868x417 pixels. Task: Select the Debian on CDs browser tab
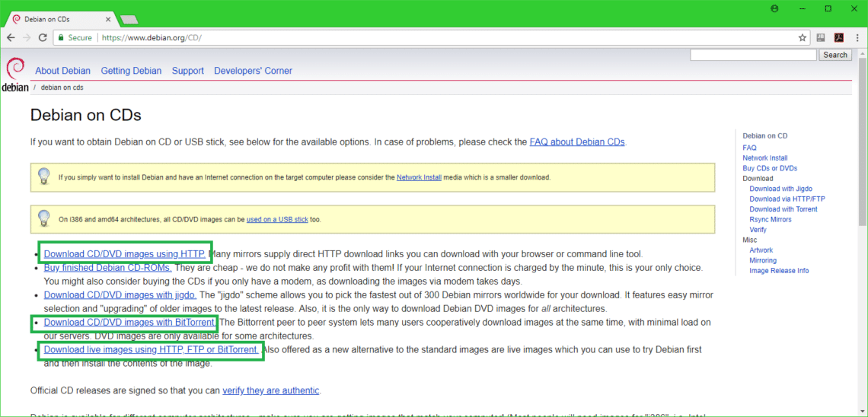[62, 19]
